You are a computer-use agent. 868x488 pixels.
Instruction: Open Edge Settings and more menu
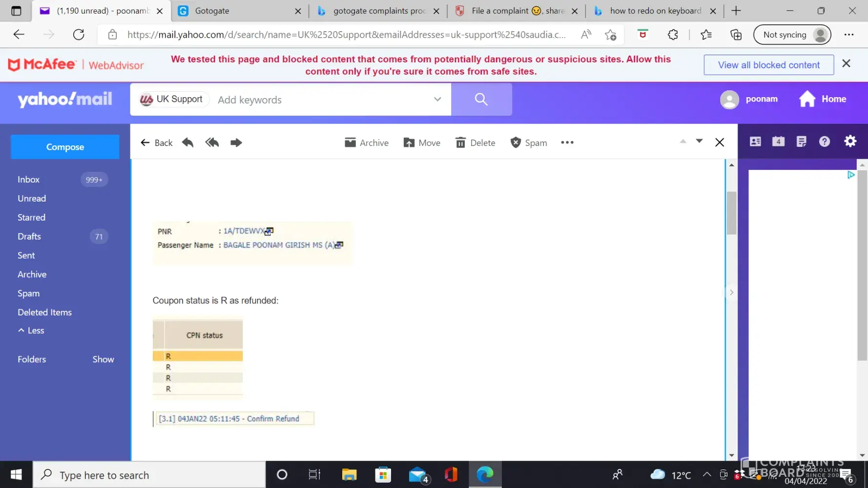(849, 35)
